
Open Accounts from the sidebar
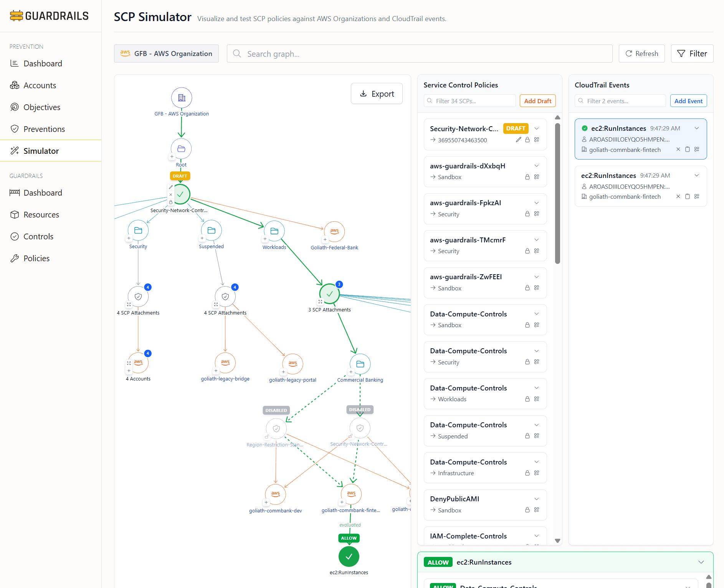tap(40, 85)
